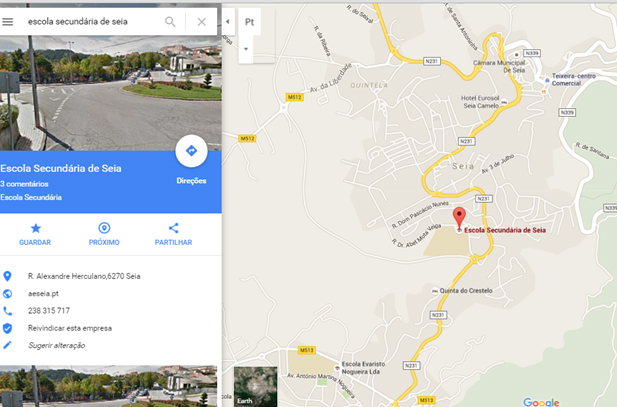617x407 pixels.
Task: Collapse the side panel arrow
Action: (228, 22)
